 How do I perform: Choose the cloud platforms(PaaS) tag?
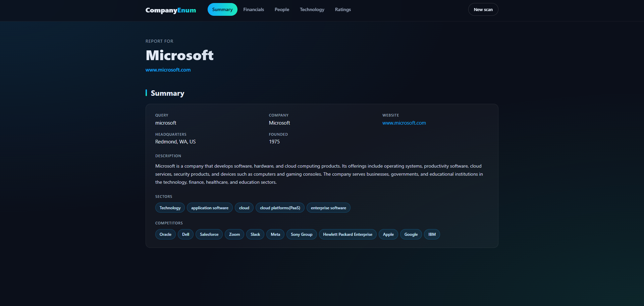coord(280,208)
